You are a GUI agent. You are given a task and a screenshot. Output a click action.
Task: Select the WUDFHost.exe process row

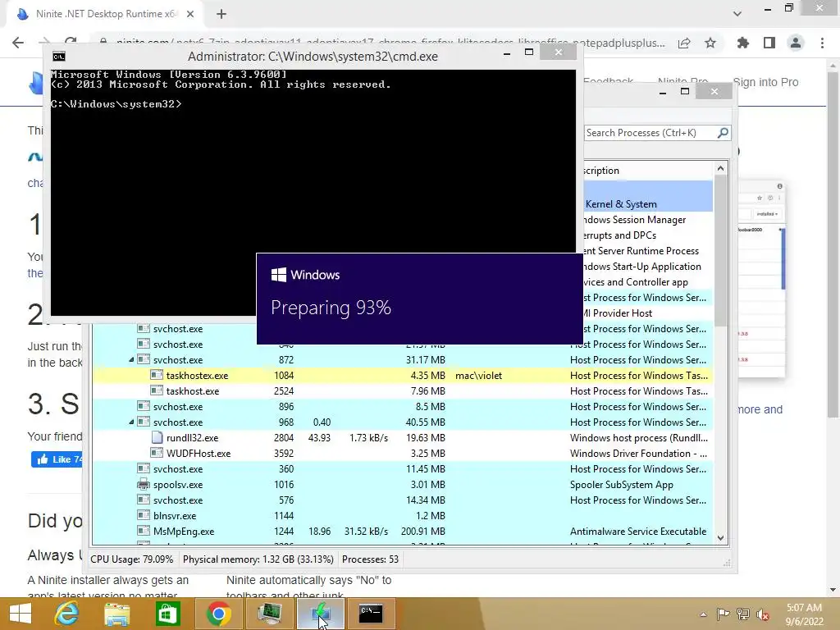click(x=403, y=453)
